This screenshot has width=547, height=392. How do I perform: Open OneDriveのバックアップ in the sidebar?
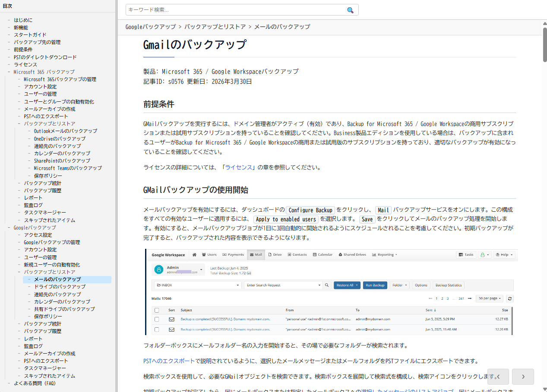pos(60,139)
